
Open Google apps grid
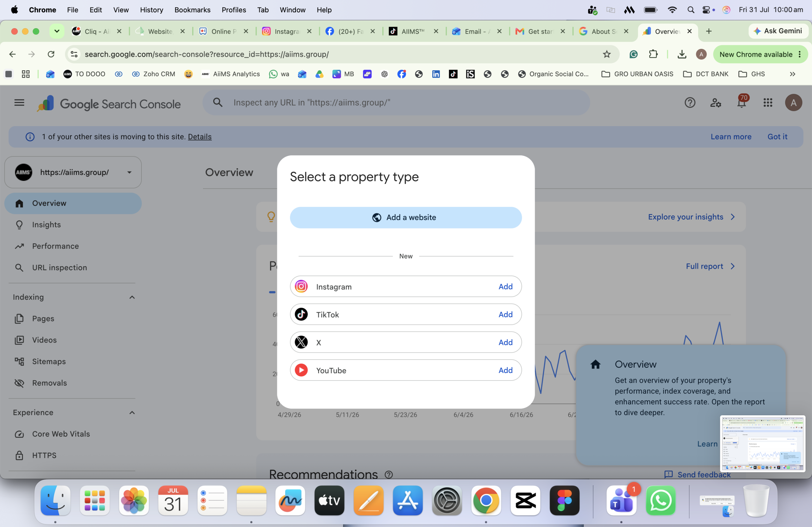768,103
